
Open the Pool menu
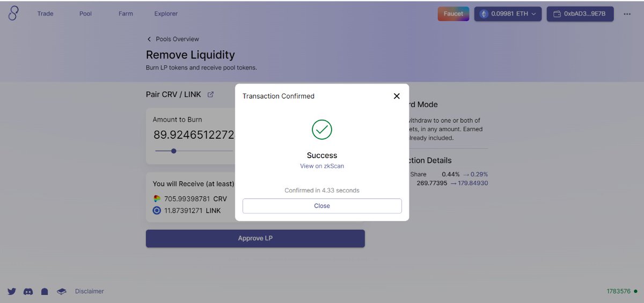click(86, 14)
